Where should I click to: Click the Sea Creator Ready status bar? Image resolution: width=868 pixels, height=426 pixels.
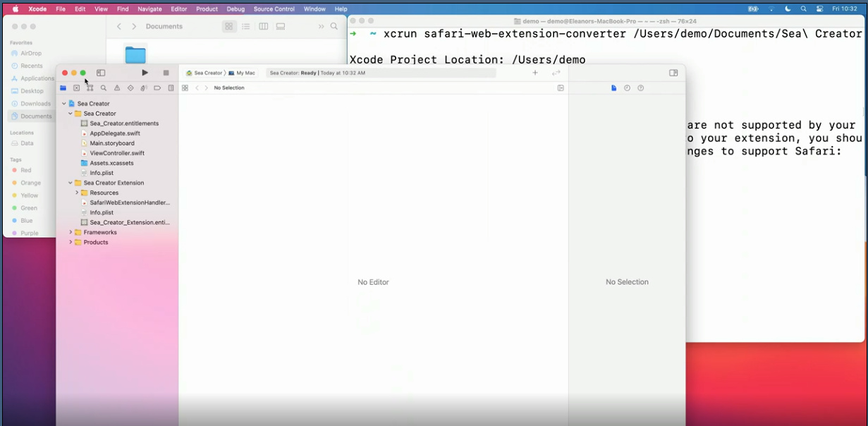click(x=381, y=73)
